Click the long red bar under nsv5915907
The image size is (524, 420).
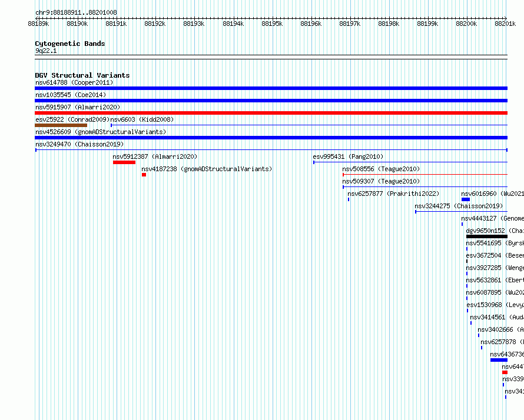(x=271, y=113)
